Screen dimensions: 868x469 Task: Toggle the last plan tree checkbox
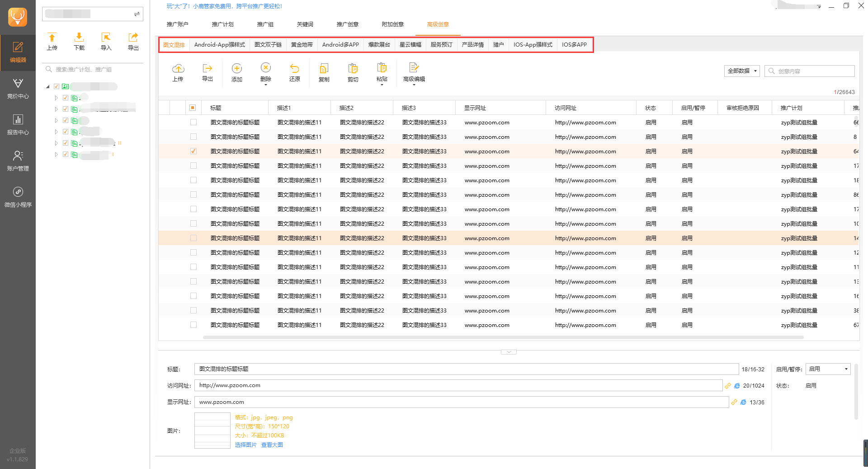[x=66, y=154]
